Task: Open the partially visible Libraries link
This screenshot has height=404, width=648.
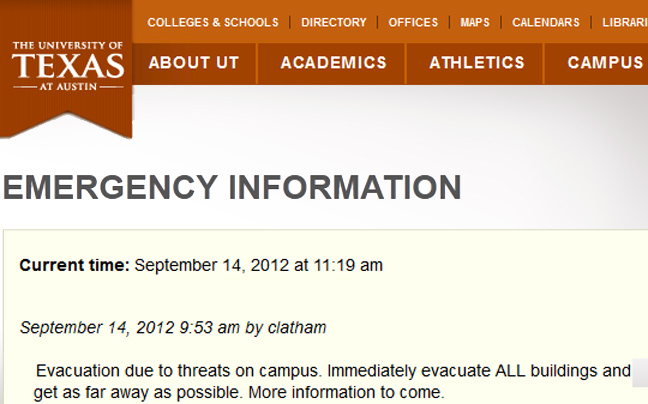Action: [625, 22]
